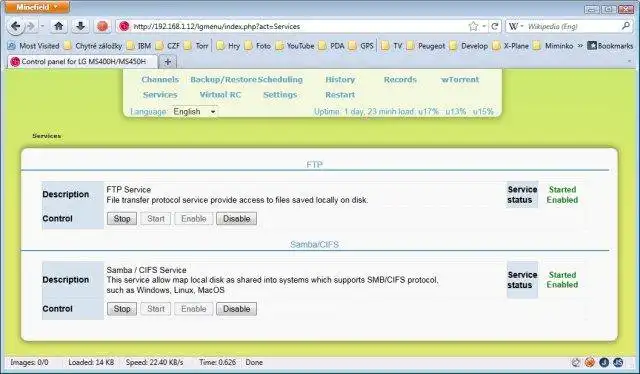Screen dimensions: 640x374
Task: Bookmark this page with the star icon
Action: tap(473, 27)
